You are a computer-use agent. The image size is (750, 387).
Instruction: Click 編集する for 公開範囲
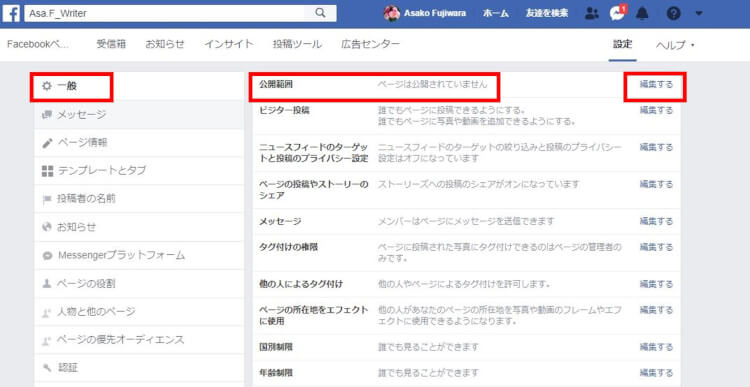click(656, 85)
